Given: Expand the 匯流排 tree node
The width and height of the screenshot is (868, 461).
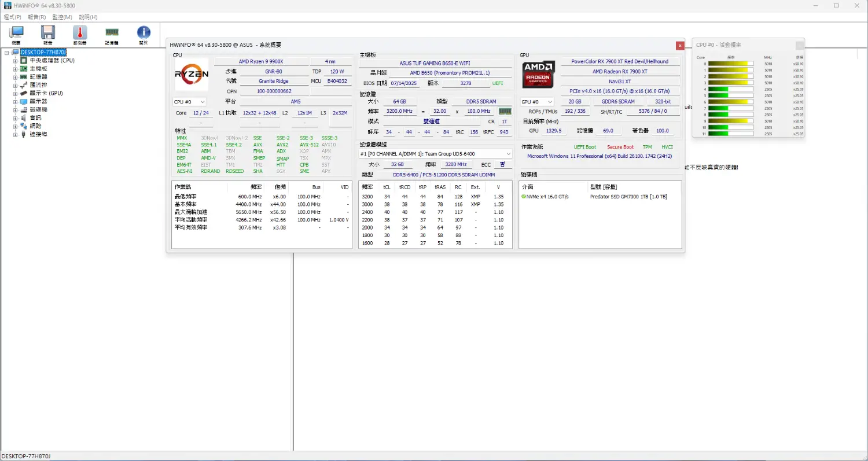Looking at the screenshot, I should pyautogui.click(x=16, y=85).
